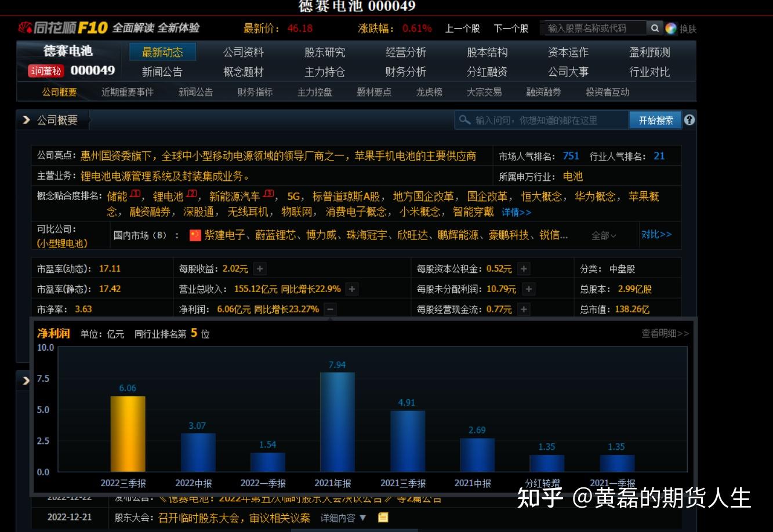The height and width of the screenshot is (532, 773).
Task: Click the 2022三季报 yellow bar
Action: [128, 433]
